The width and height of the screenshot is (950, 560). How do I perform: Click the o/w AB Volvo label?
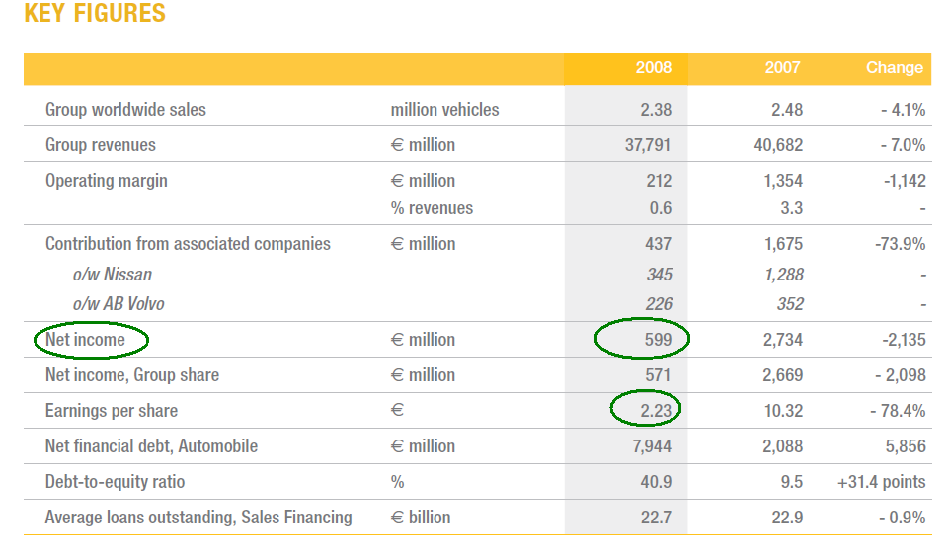(x=119, y=303)
